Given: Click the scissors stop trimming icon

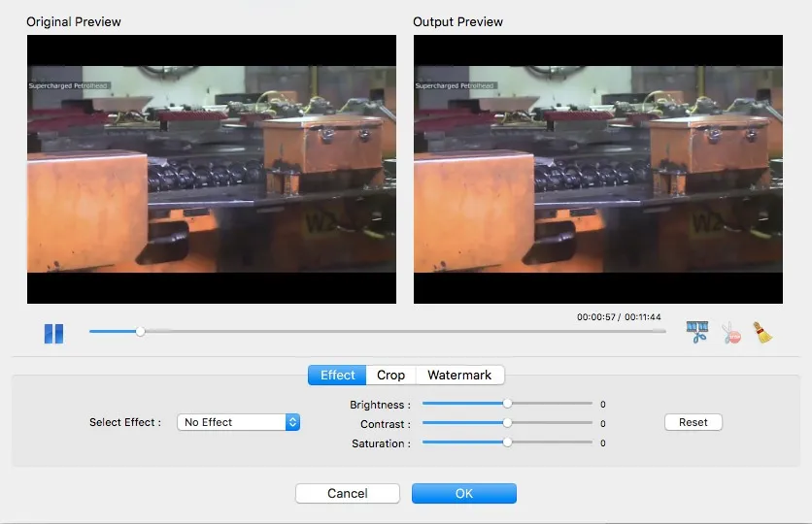Looking at the screenshot, I should (x=730, y=333).
